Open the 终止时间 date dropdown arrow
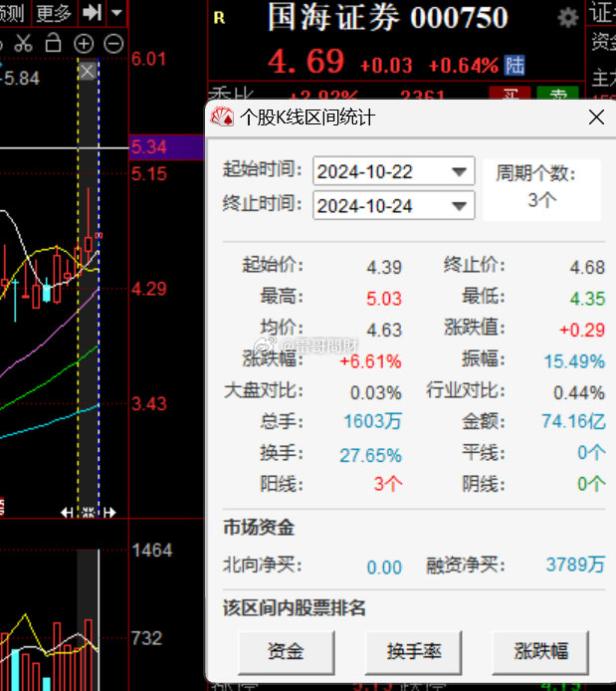Screen dimensions: 616x691 pos(459,205)
